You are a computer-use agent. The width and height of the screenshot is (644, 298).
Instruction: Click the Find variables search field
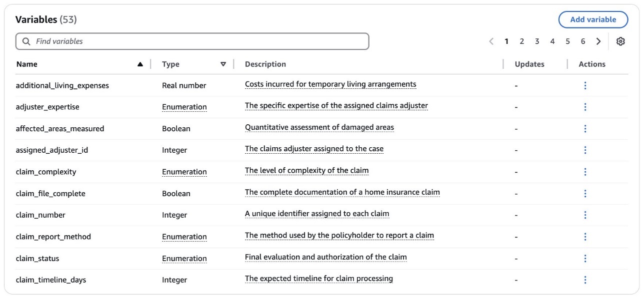tap(150, 41)
